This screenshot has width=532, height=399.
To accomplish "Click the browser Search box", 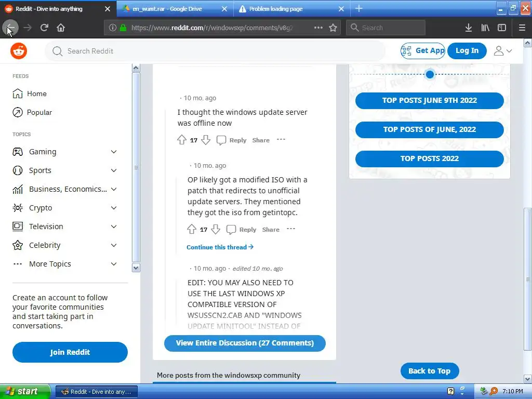I will click(386, 28).
